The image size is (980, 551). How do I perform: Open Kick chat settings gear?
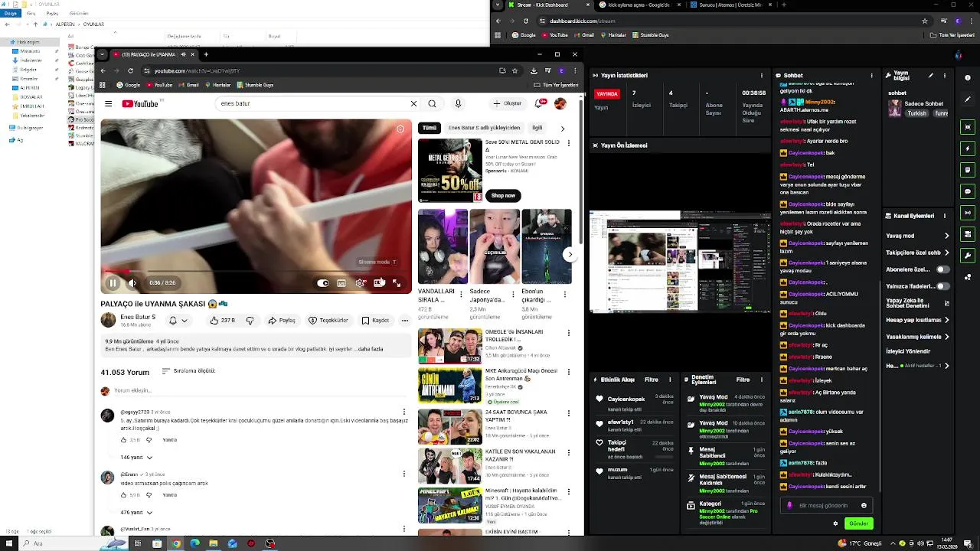[835, 523]
